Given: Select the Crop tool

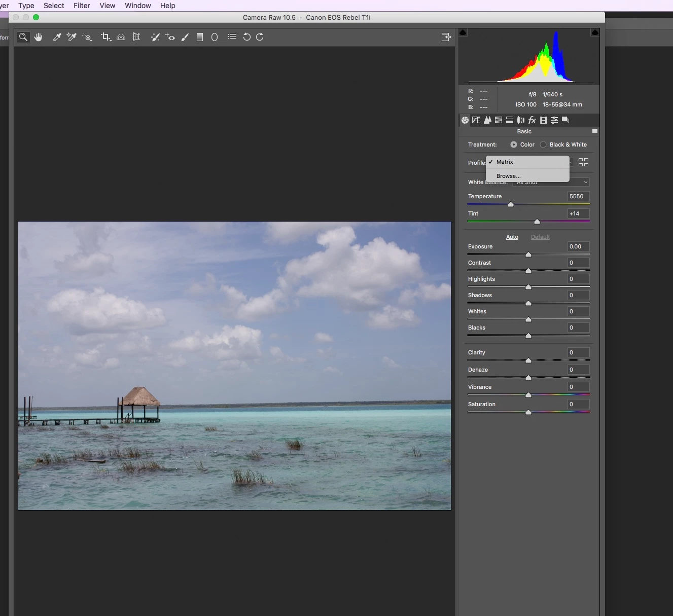Looking at the screenshot, I should point(105,37).
